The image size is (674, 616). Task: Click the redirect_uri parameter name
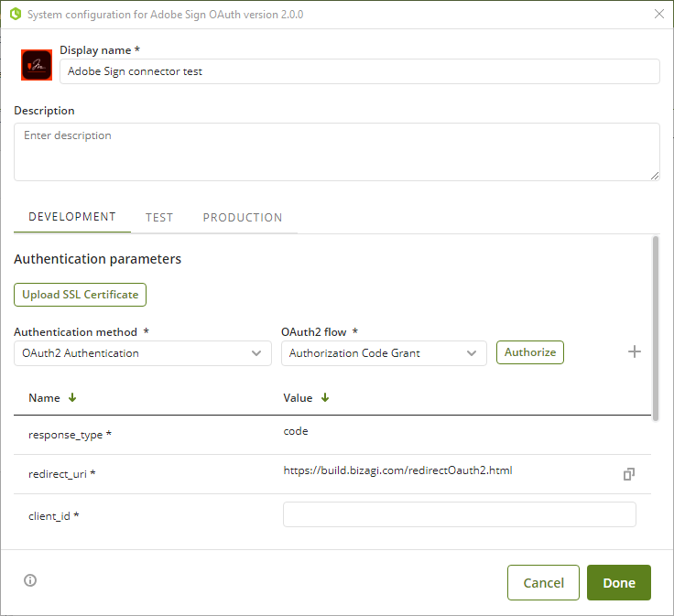62,474
